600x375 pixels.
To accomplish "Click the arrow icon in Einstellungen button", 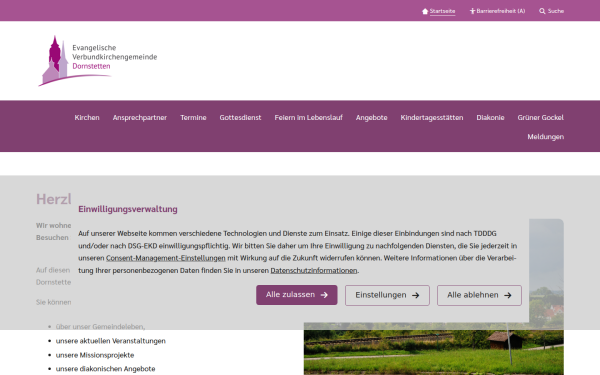I will [x=416, y=295].
